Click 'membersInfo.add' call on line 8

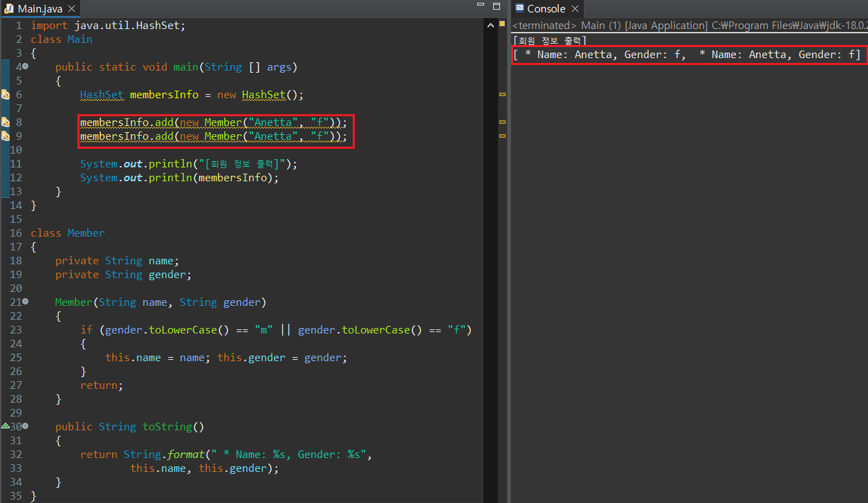[127, 122]
